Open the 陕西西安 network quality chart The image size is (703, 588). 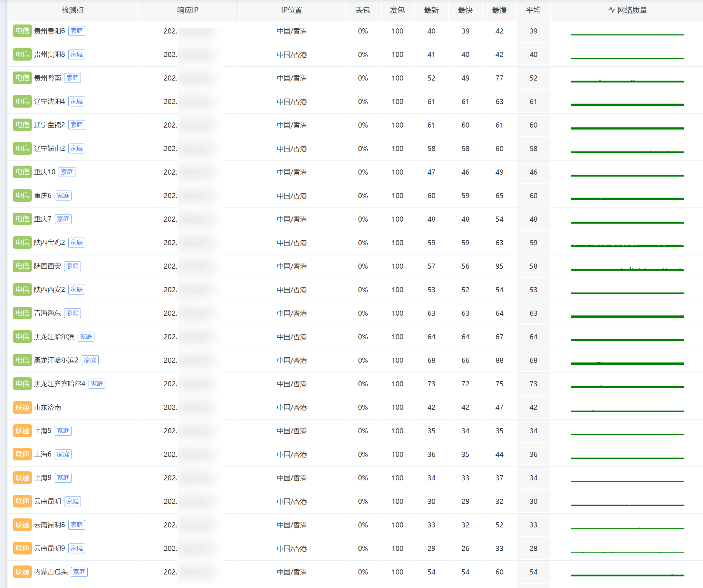(627, 269)
